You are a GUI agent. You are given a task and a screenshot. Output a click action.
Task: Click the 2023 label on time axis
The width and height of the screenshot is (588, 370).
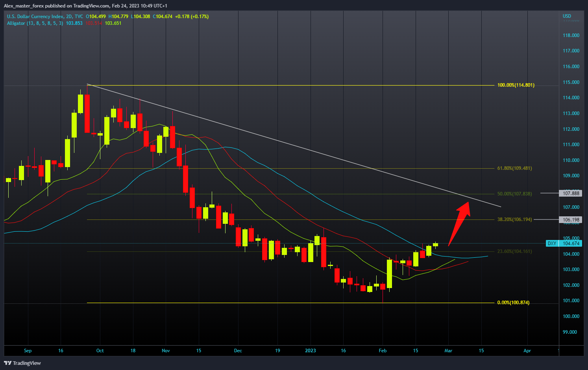[311, 351]
